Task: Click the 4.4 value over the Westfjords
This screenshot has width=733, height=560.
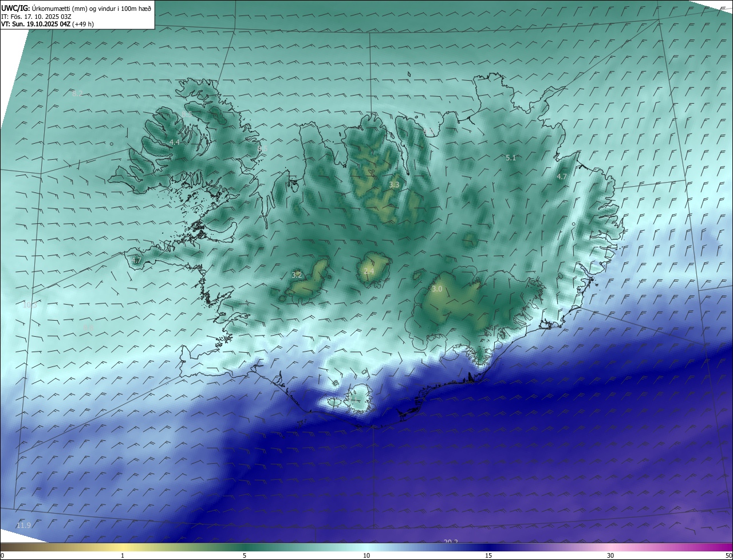Action: point(175,142)
